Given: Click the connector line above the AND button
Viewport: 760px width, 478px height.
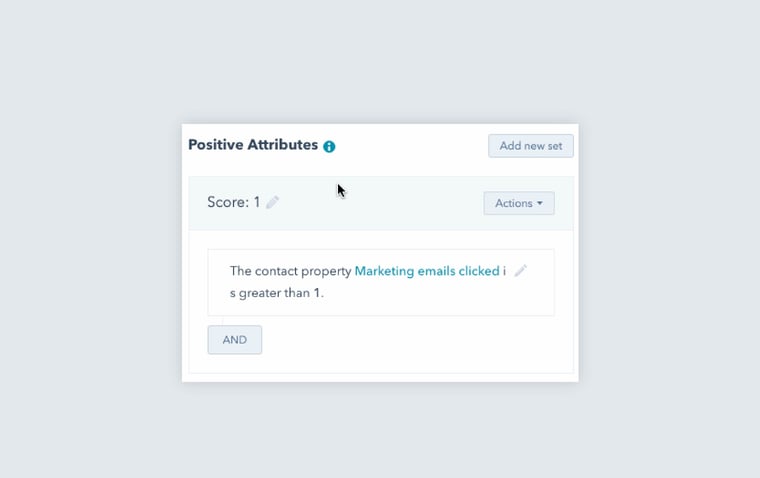Looking at the screenshot, I should pos(222,320).
